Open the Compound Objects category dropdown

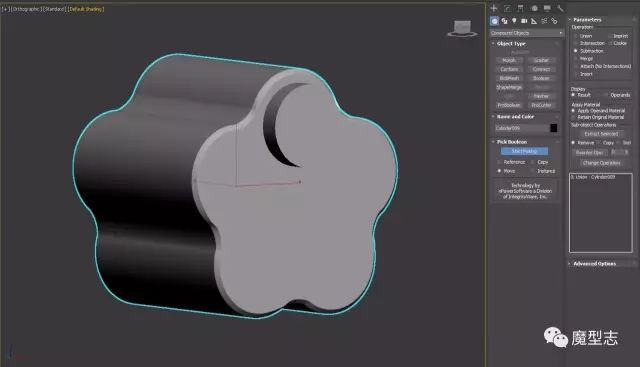click(x=527, y=33)
